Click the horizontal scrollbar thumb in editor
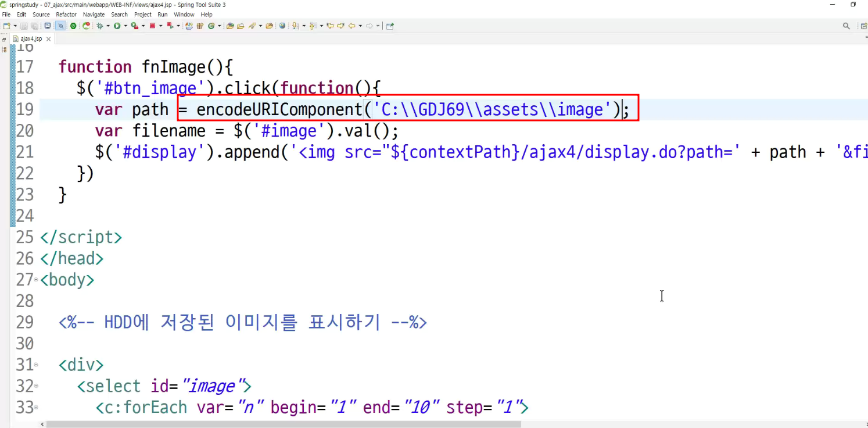This screenshot has height=428, width=868. 283,424
